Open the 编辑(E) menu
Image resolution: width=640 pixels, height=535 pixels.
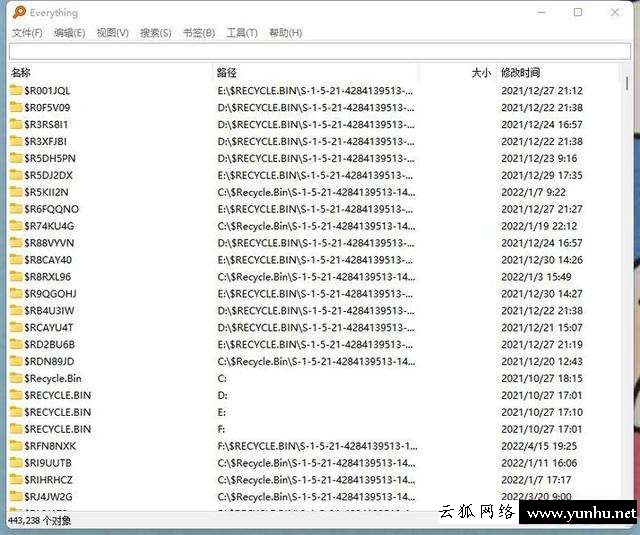tap(70, 33)
